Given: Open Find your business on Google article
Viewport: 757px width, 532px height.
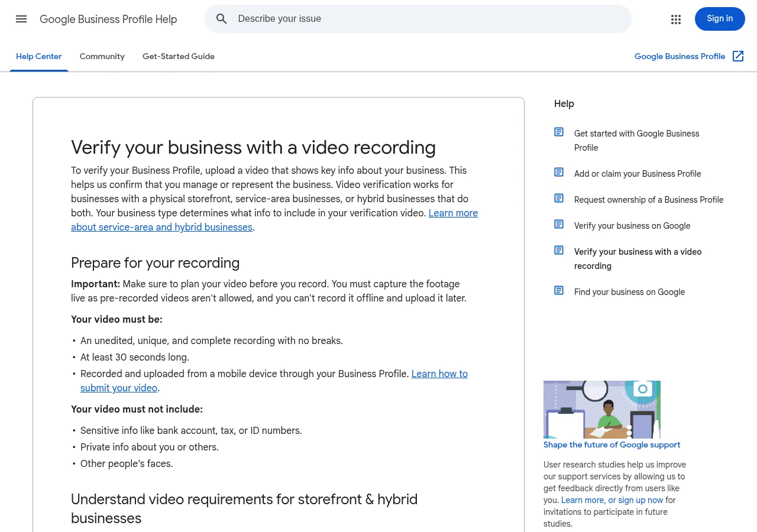Looking at the screenshot, I should [629, 292].
